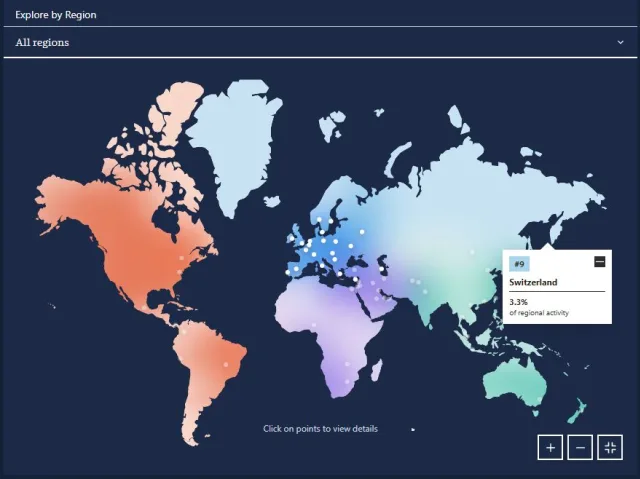The image size is (640, 479).
Task: Zoom out with the minus button
Action: coord(580,448)
